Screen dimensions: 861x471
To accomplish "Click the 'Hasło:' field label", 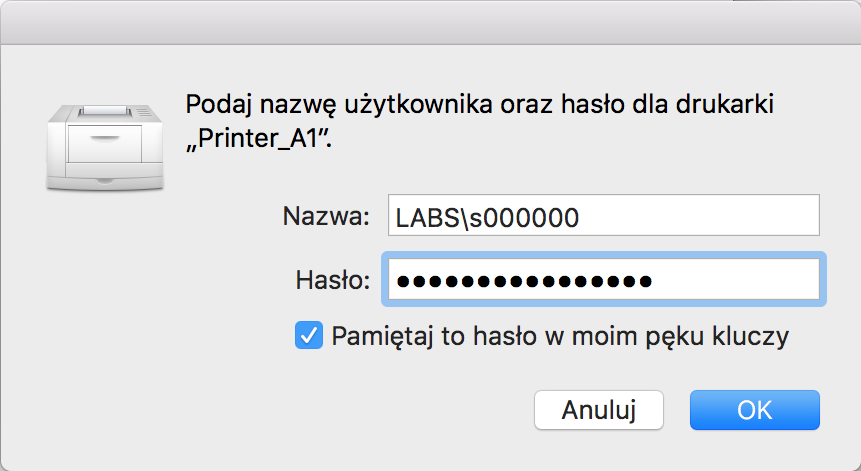I will (x=333, y=280).
